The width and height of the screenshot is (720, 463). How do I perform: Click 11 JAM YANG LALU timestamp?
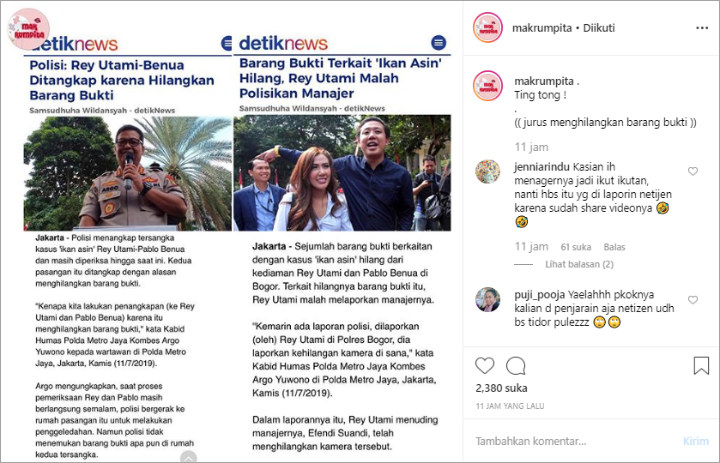pyautogui.click(x=510, y=406)
